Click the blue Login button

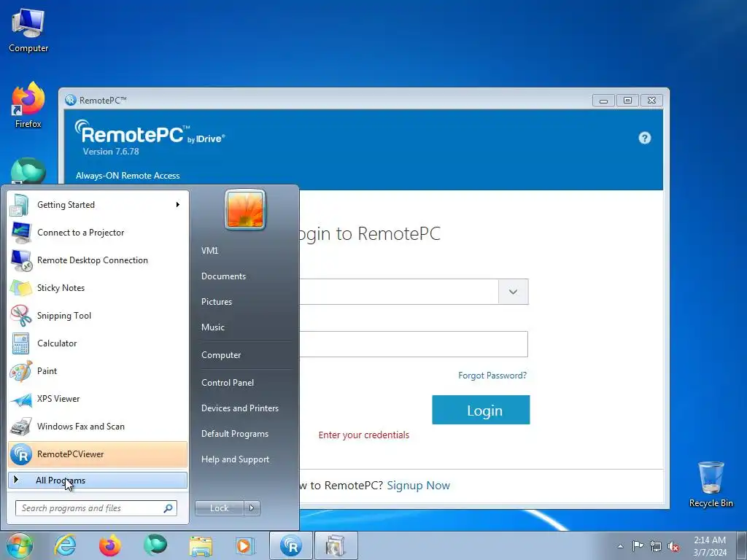[x=481, y=410]
